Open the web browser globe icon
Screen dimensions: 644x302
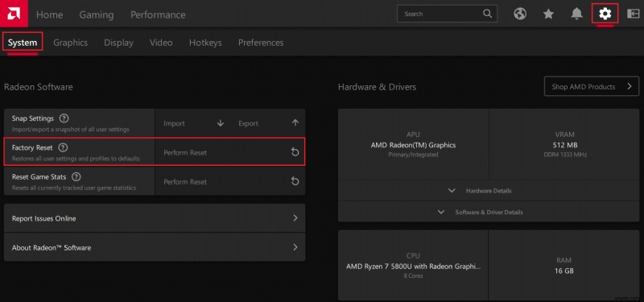point(520,14)
